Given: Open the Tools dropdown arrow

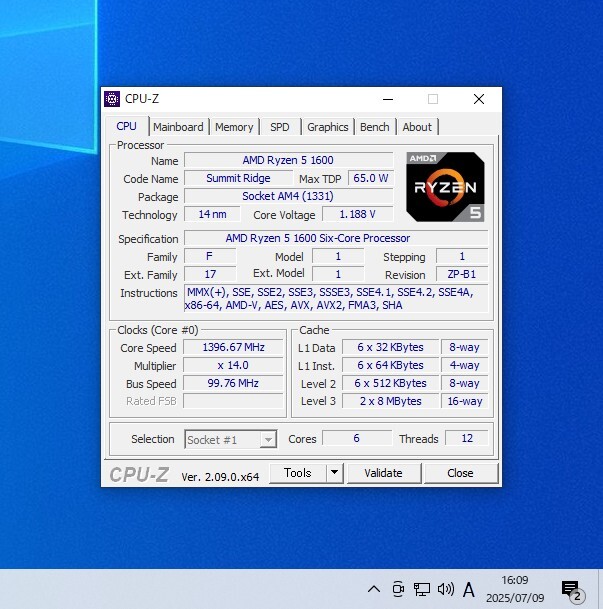Looking at the screenshot, I should [334, 473].
